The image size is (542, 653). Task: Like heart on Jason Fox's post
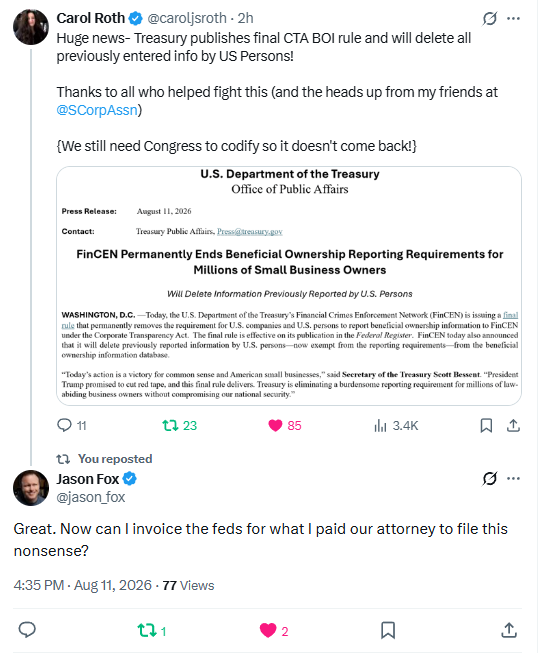(x=268, y=631)
